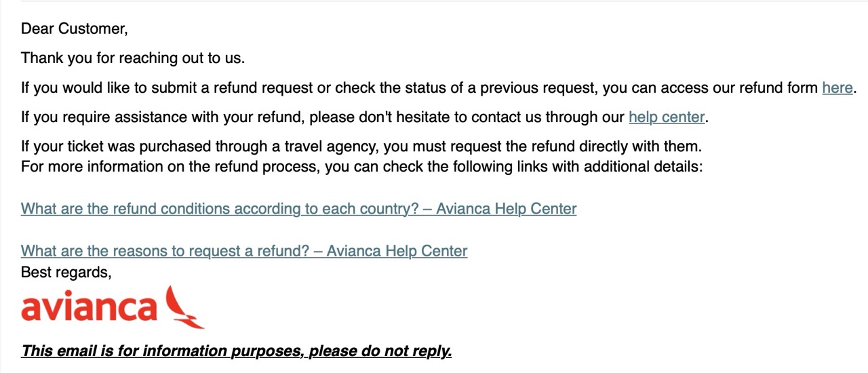Open the refund form "here" link
This screenshot has height=373, width=868.
click(837, 87)
